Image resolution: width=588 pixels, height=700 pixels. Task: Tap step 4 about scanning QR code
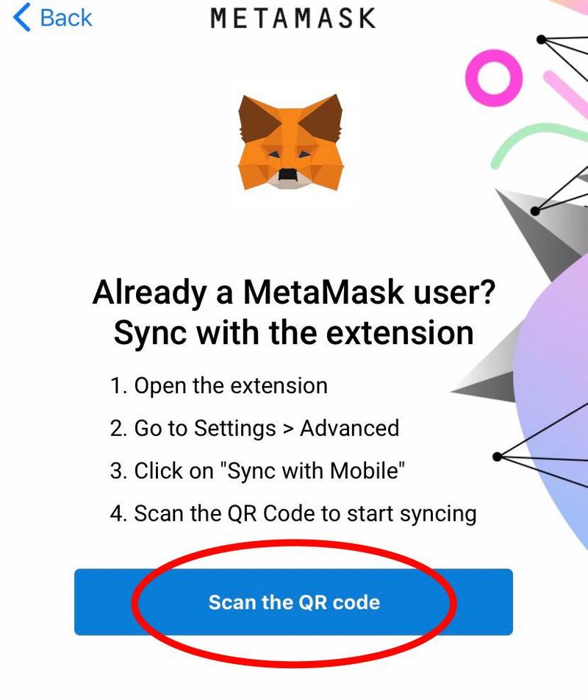(293, 513)
